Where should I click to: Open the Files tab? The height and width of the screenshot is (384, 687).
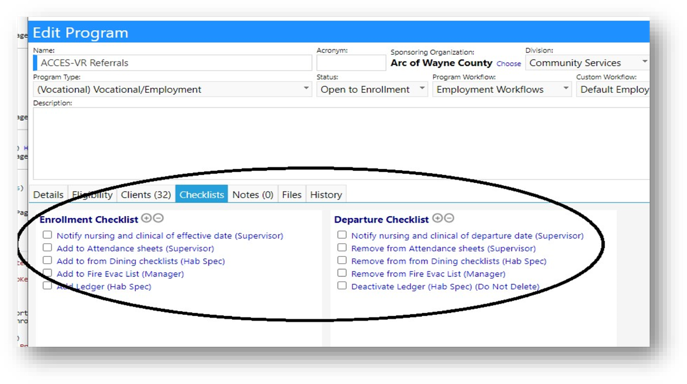click(292, 195)
